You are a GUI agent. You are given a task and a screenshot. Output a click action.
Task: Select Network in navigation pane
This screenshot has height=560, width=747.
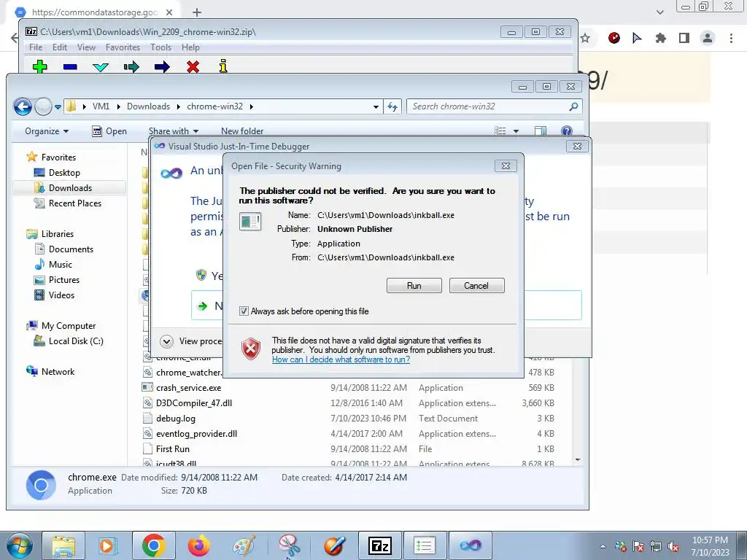point(50,371)
